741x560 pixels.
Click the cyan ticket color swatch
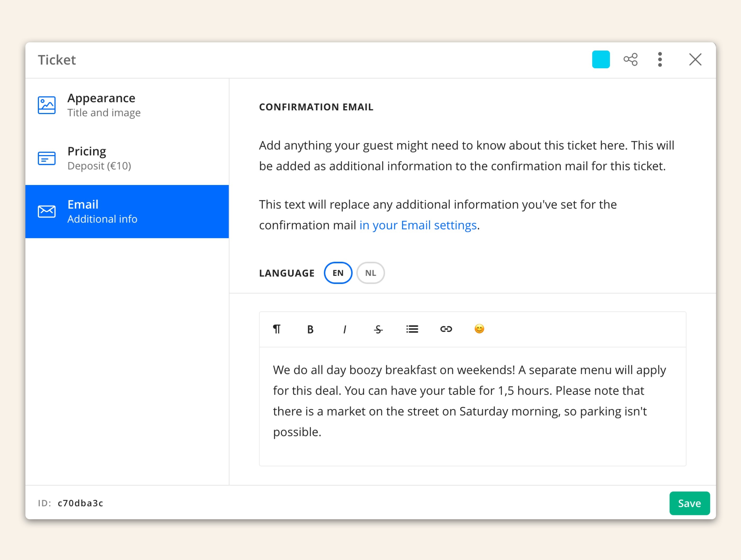coord(601,60)
